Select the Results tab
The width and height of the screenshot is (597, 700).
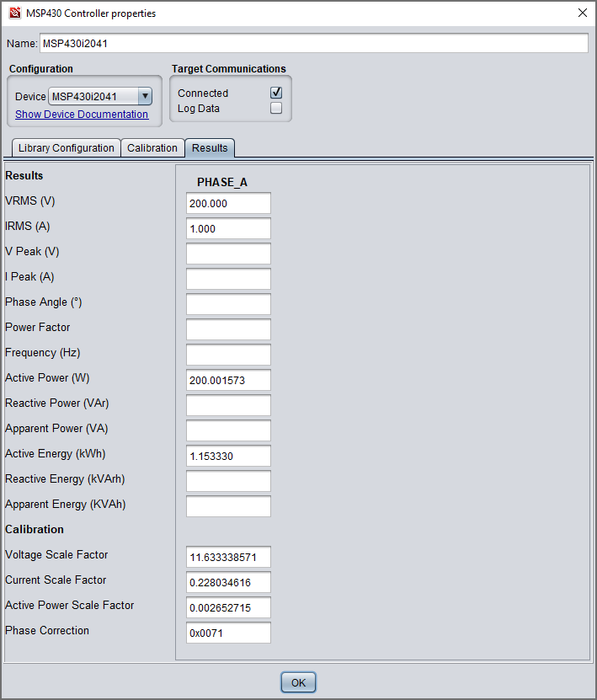[x=210, y=147]
